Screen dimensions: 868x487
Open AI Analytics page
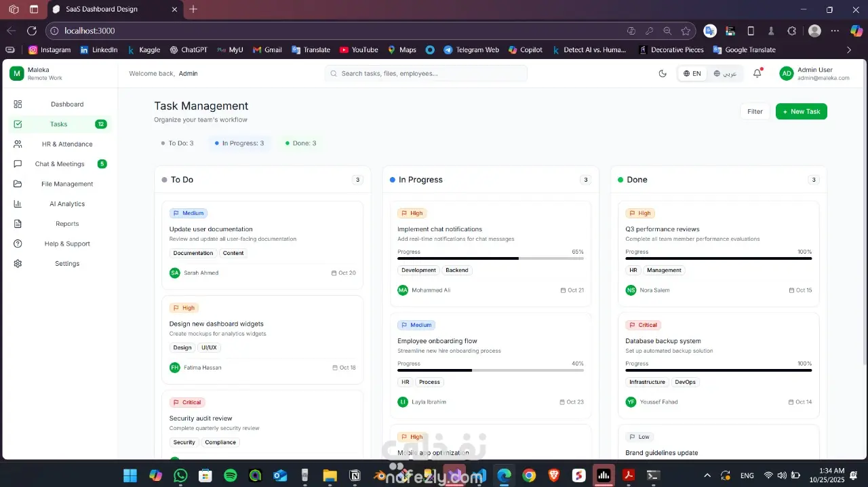(59, 203)
